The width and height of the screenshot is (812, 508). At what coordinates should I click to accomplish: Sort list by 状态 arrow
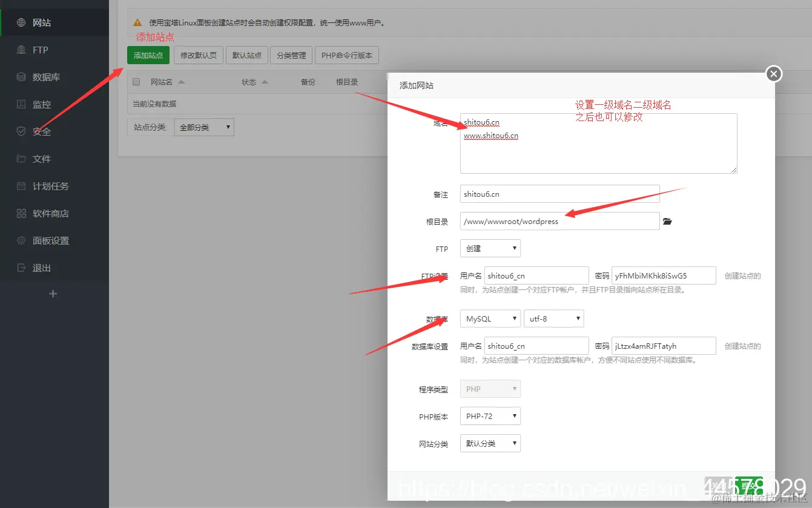click(265, 82)
